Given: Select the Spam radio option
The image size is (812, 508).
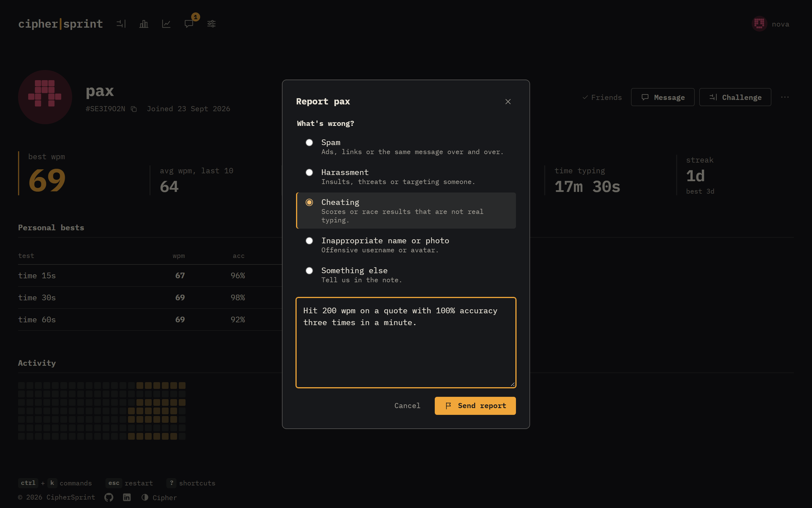Looking at the screenshot, I should (406, 147).
